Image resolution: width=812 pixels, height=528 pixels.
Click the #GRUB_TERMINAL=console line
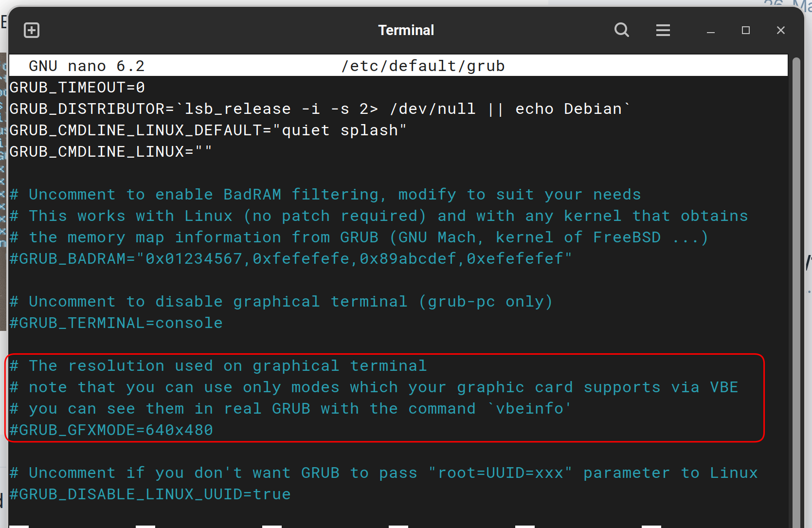pyautogui.click(x=116, y=323)
